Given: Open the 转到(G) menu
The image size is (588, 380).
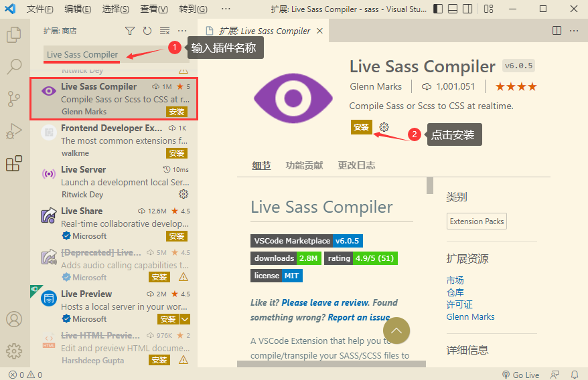Looking at the screenshot, I should coord(193,9).
